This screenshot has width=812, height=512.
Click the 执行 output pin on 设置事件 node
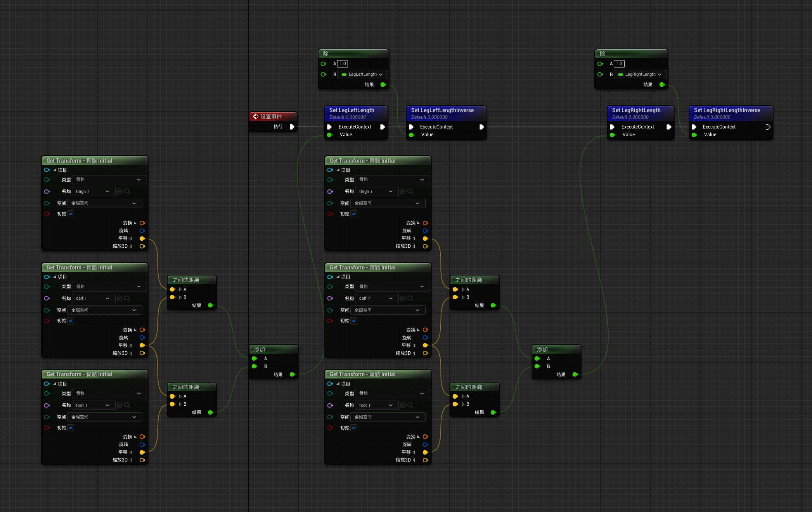point(292,127)
